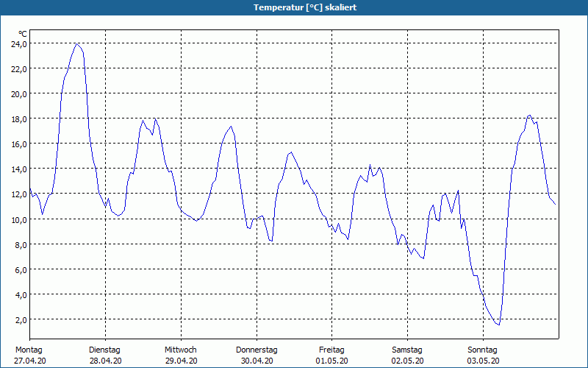This screenshot has height=368, width=588.
Task: Select the 2,0 y-axis label
Action: click(21, 320)
